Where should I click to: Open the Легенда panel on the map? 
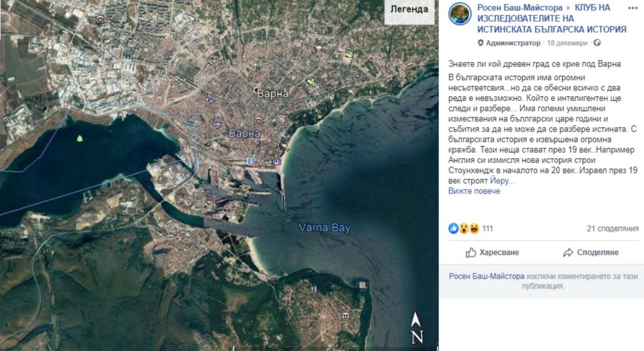tap(409, 9)
